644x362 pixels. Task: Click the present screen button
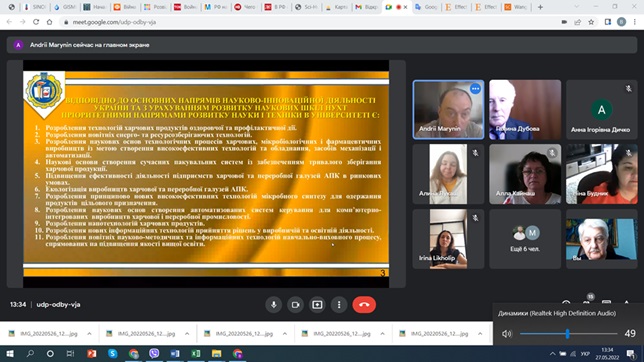317,305
